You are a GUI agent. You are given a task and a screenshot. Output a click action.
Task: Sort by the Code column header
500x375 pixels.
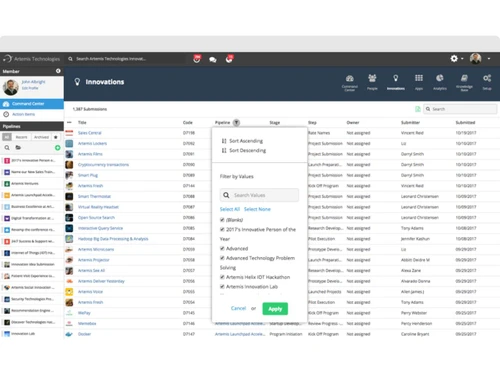coord(188,122)
